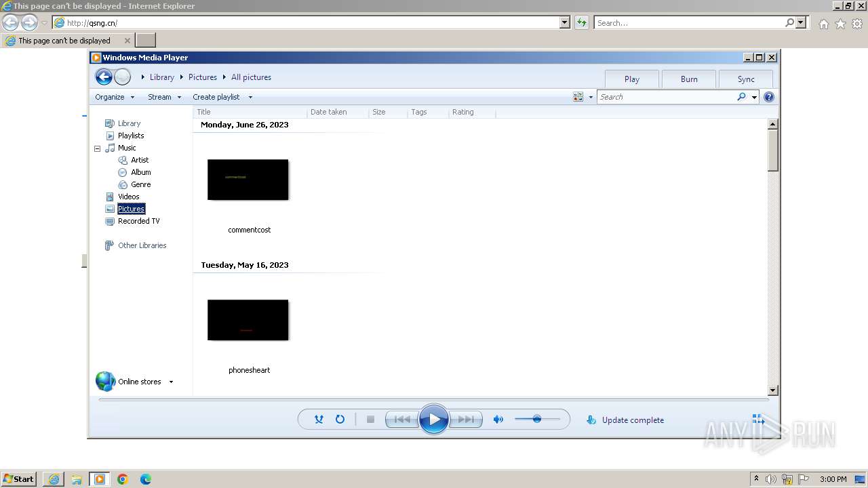Click the Media Player forward navigation arrow
Screen dimensions: 868x488
pos(123,77)
